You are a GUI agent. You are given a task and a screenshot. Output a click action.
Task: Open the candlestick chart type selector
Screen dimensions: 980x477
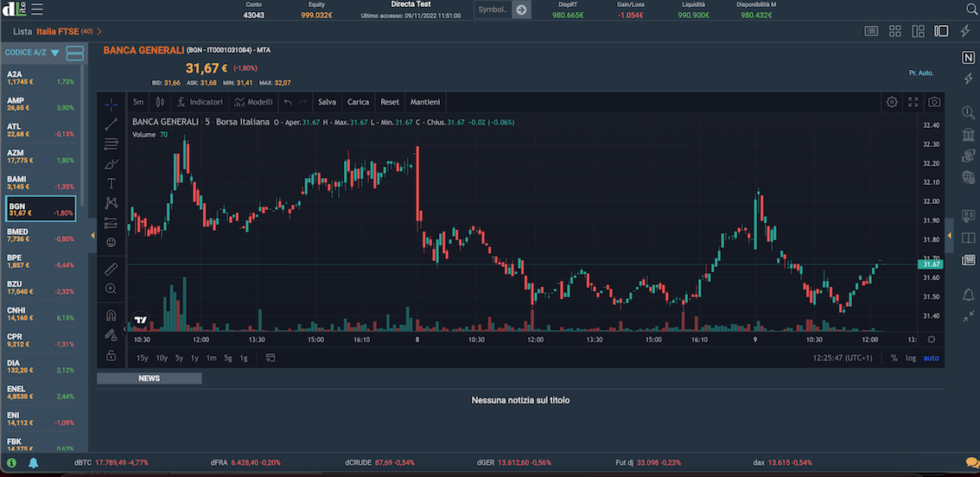159,102
